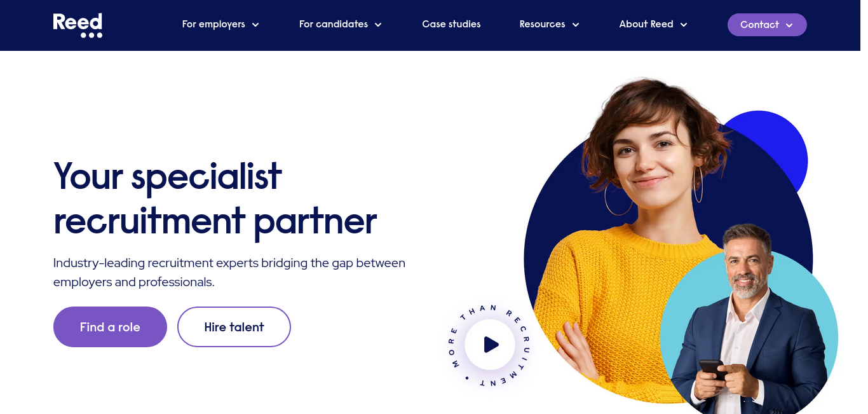The height and width of the screenshot is (414, 868).
Task: Click the Find a role button
Action: (x=110, y=327)
